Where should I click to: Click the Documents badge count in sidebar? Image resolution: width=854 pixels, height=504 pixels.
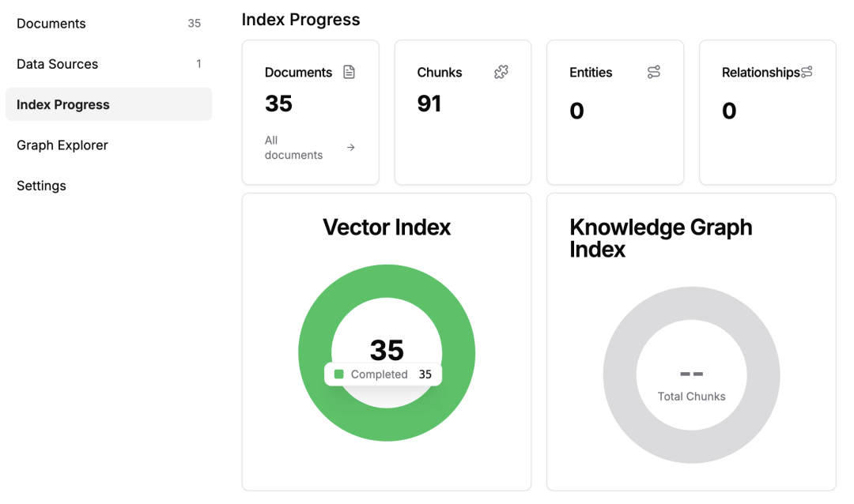(x=194, y=24)
